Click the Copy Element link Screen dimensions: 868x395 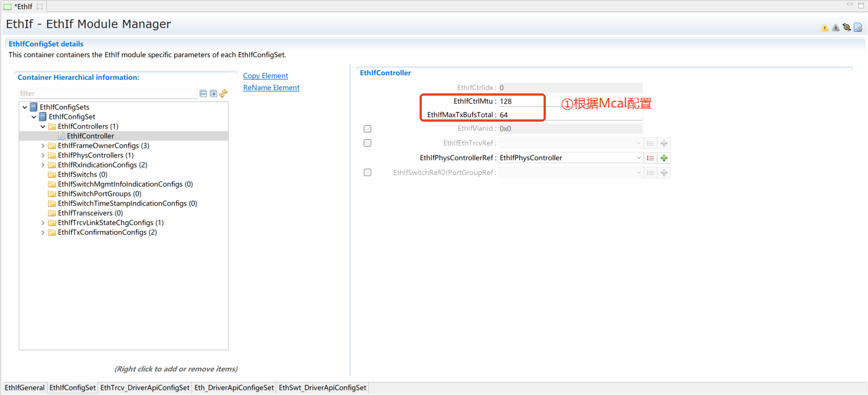[266, 76]
